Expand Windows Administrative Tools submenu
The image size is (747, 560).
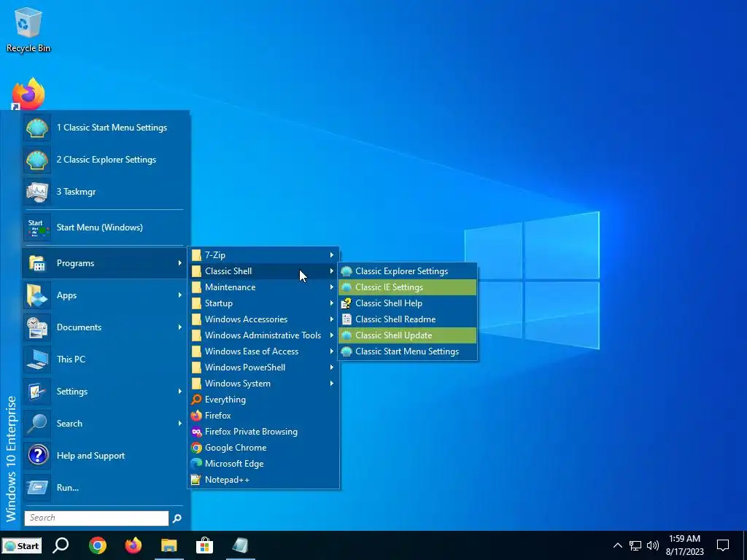click(264, 335)
